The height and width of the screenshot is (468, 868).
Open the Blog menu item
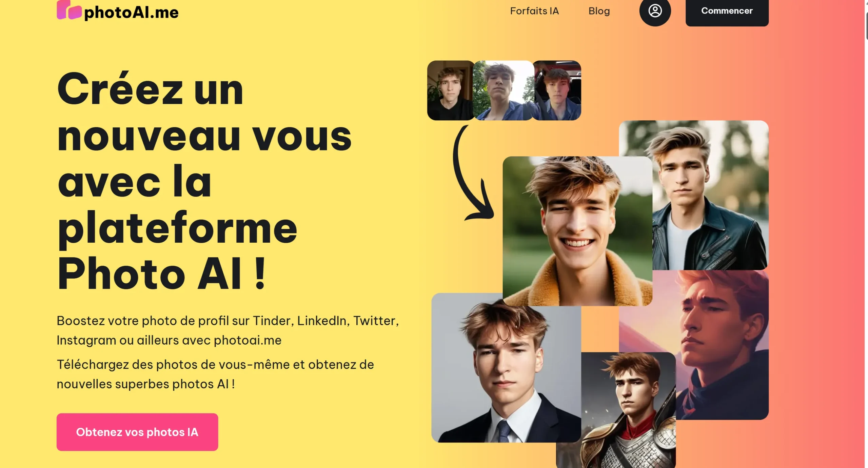click(x=599, y=11)
